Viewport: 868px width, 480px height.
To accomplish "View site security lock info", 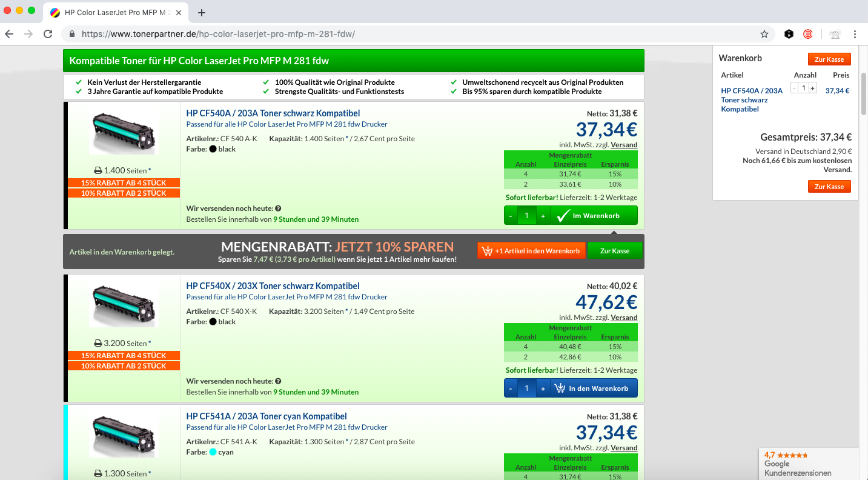I will click(x=72, y=34).
